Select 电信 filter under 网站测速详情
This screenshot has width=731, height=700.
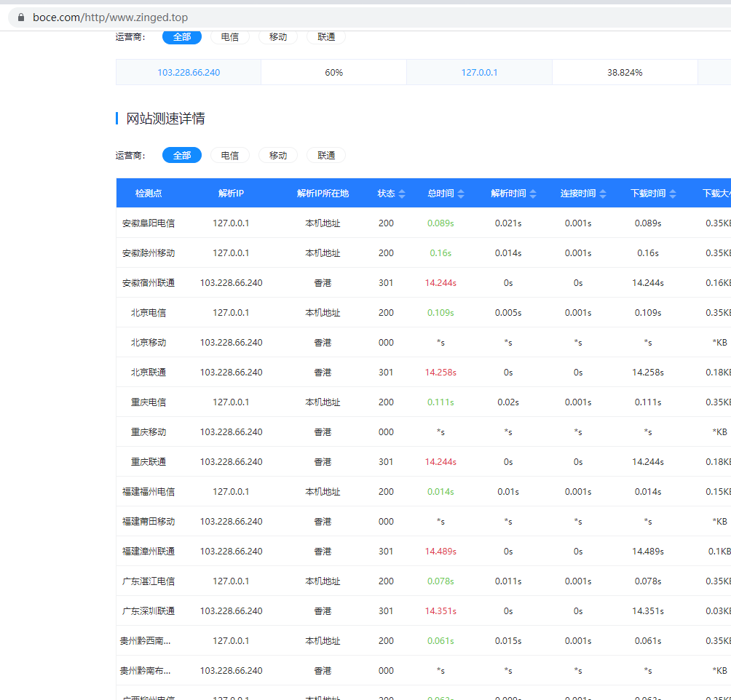tap(230, 155)
